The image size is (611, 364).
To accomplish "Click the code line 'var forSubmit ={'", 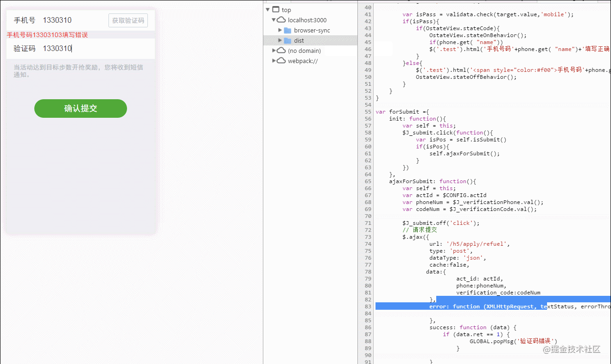I will coord(402,112).
